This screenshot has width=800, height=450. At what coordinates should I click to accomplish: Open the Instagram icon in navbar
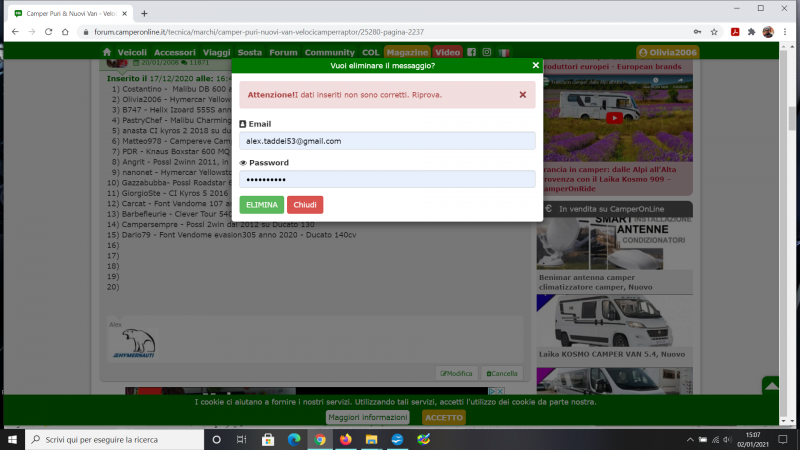[487, 52]
